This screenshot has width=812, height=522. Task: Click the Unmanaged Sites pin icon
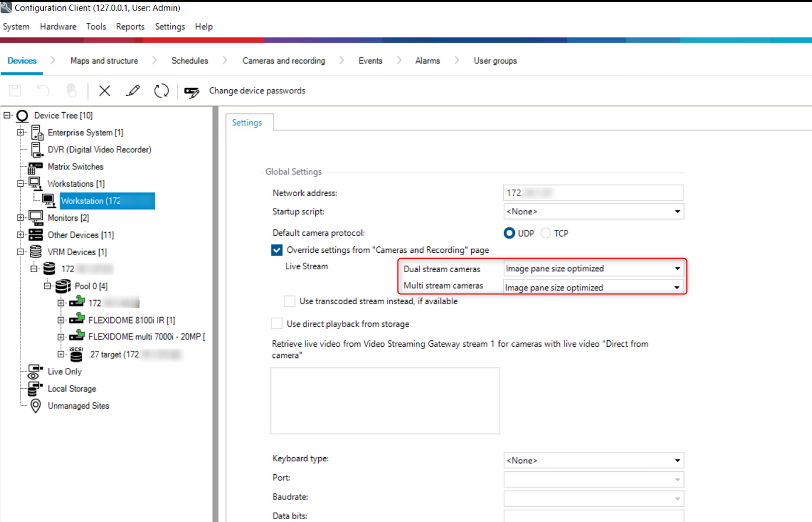pos(36,406)
